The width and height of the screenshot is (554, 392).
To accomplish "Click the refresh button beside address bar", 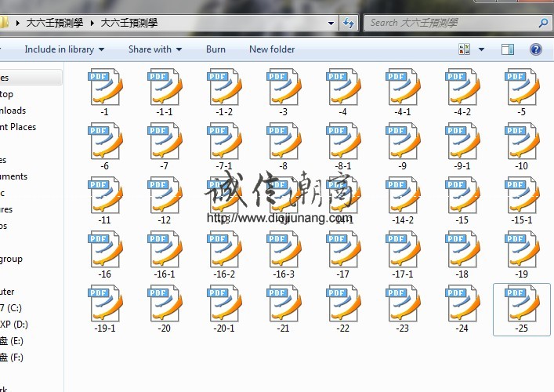I will [349, 24].
